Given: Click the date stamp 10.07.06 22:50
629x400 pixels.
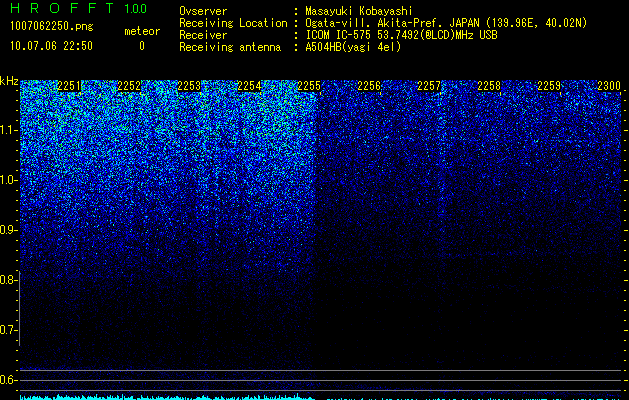Looking at the screenshot, I should point(51,46).
